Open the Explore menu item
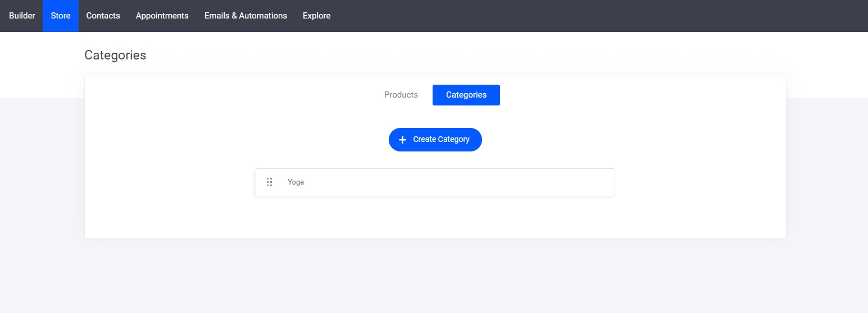Image resolution: width=868 pixels, height=313 pixels. [x=316, y=16]
